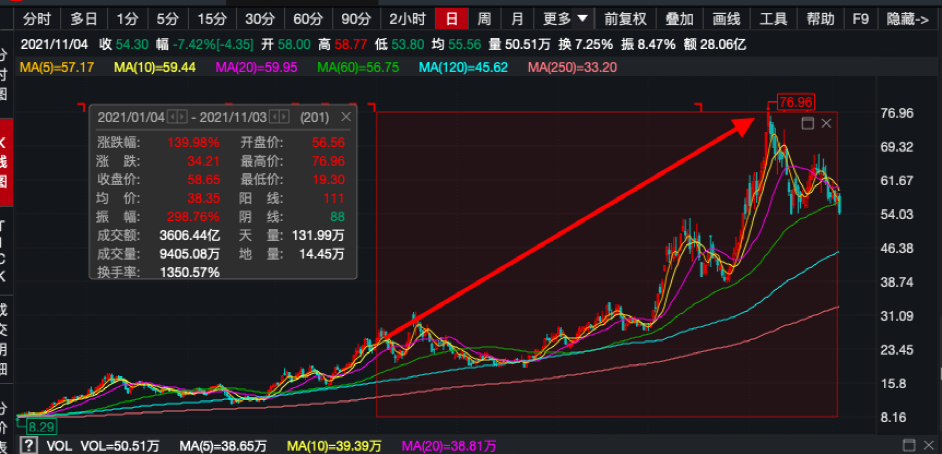Image resolution: width=942 pixels, height=454 pixels.
Task: Open the 工具 menu
Action: [x=773, y=19]
